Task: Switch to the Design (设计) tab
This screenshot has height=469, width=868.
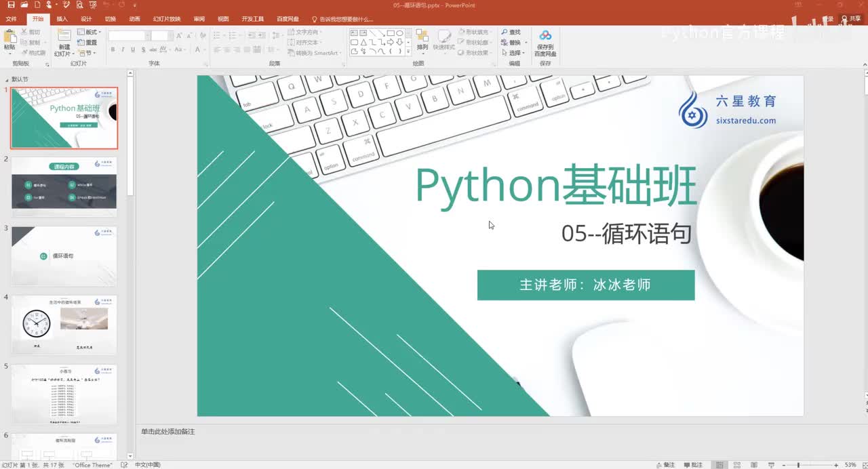Action: 86,19
